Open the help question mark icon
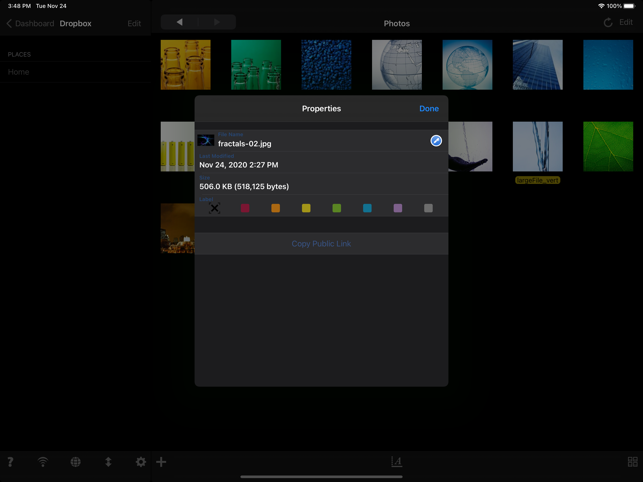The height and width of the screenshot is (482, 643). coord(10,462)
